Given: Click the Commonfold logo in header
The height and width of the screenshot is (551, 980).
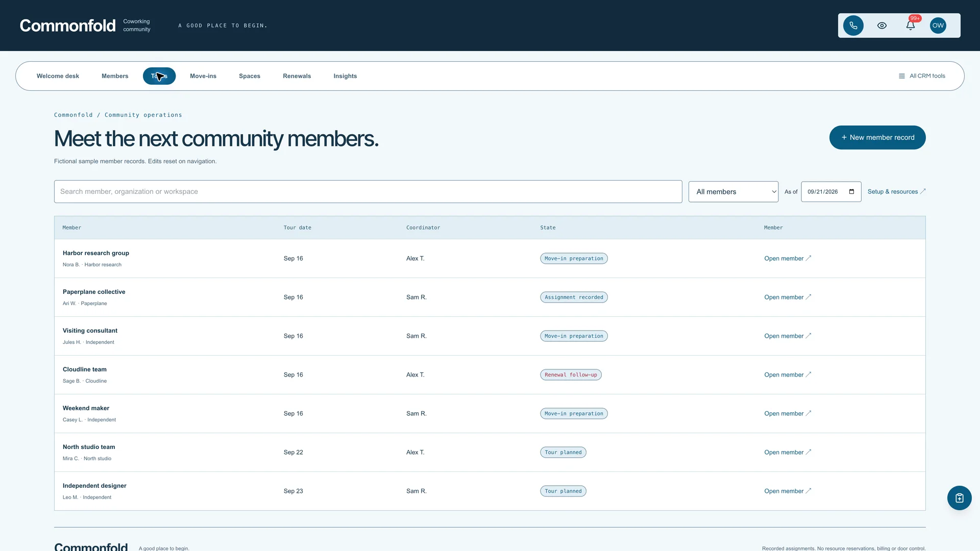Looking at the screenshot, I should (67, 26).
